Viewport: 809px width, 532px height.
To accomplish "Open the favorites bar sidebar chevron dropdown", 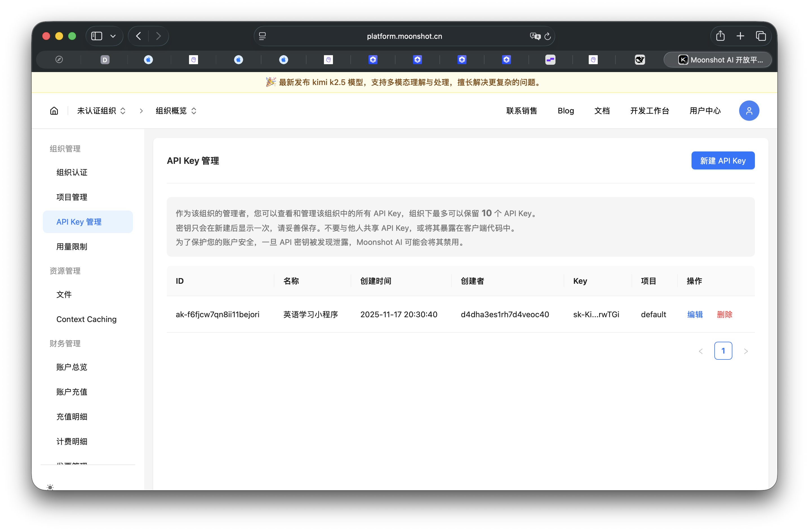I will coord(113,36).
